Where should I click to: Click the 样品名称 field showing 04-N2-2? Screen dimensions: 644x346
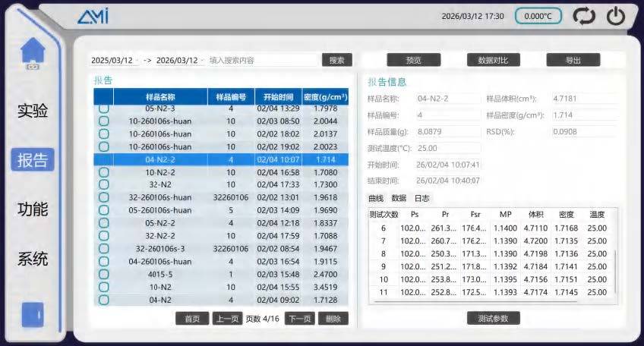[447, 99]
